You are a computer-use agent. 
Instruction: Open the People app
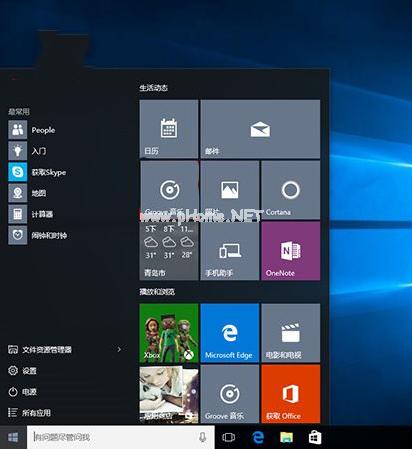(x=32, y=130)
